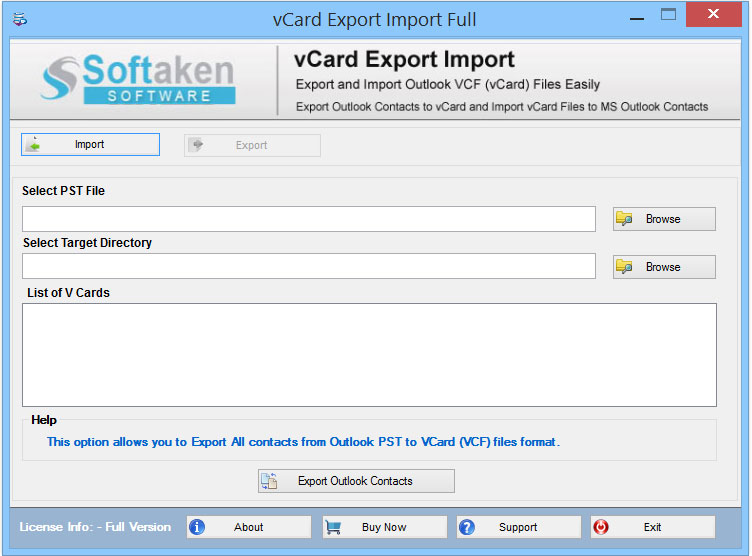Click the question mark Support icon
The height and width of the screenshot is (556, 752).
(467, 527)
